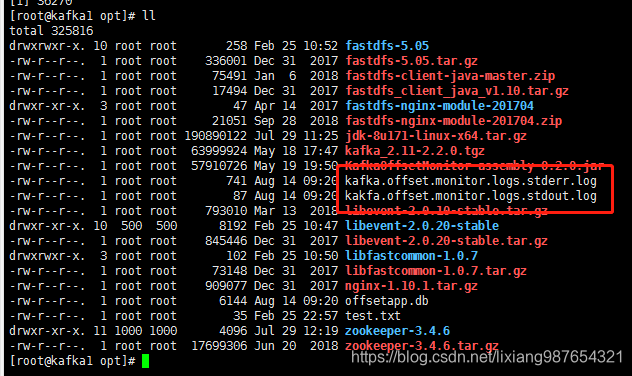
Task: Select kakfa.offset.monitor.logs.stdout.log file name
Action: tap(471, 196)
